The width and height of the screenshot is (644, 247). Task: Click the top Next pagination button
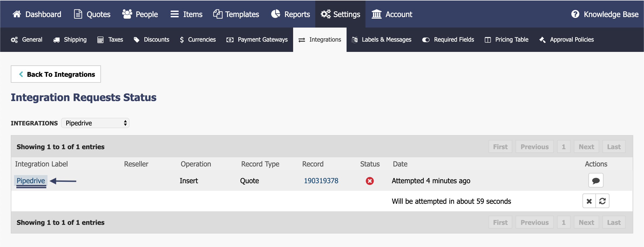coord(587,147)
